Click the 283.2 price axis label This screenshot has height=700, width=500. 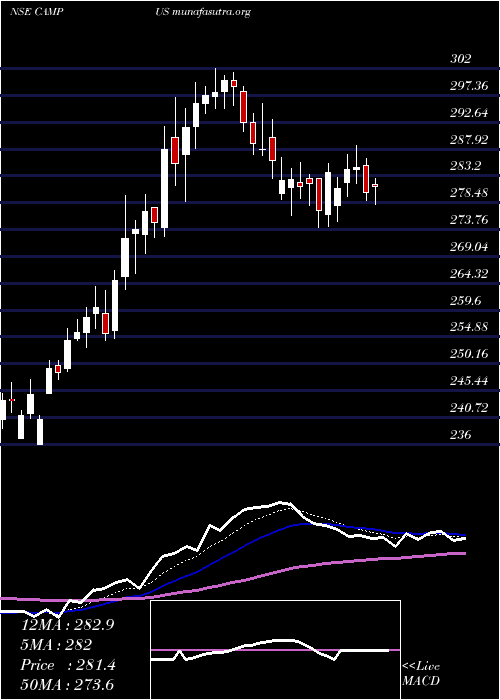pos(465,166)
